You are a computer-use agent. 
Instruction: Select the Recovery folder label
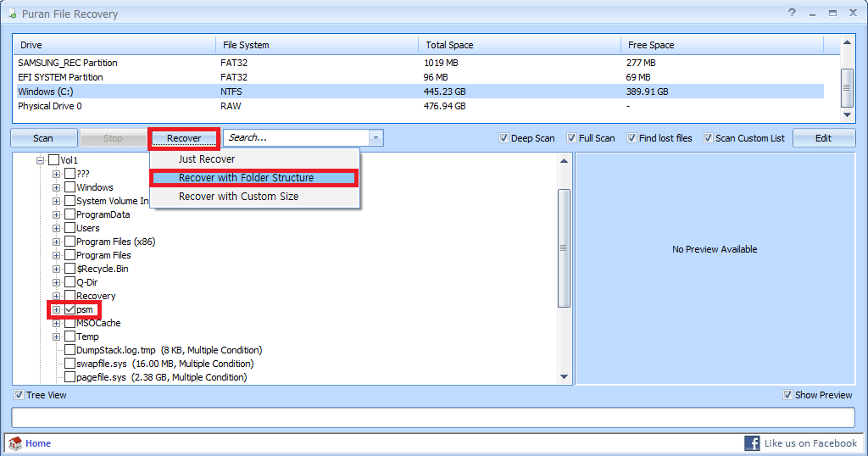(96, 296)
